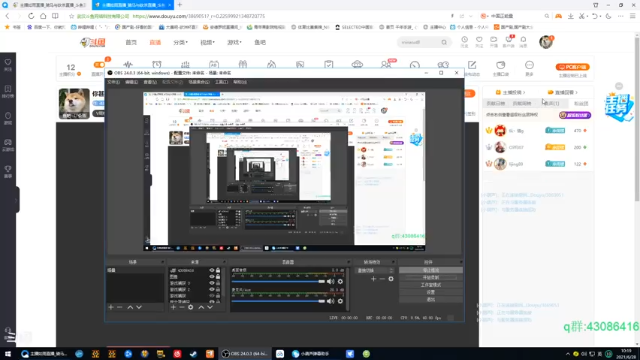Move the scene up with the up arrow
This screenshot has height=360, width=640.
(130, 307)
